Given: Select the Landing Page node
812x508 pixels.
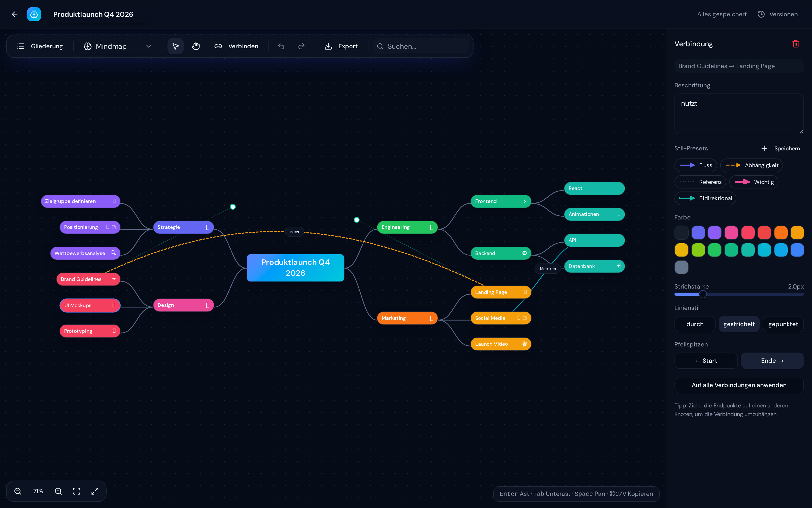Looking at the screenshot, I should pos(501,292).
